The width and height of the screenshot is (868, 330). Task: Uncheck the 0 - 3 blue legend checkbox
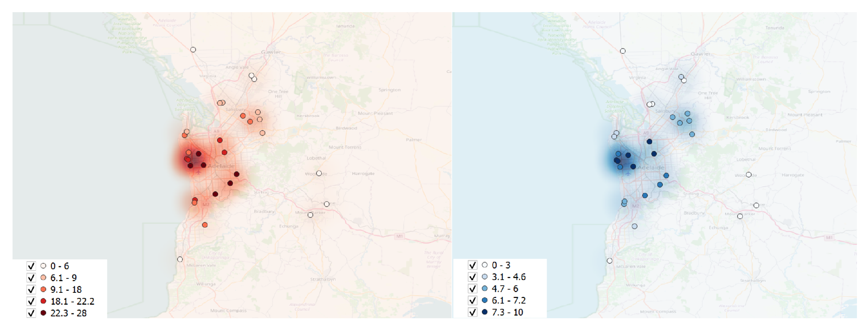coord(473,265)
